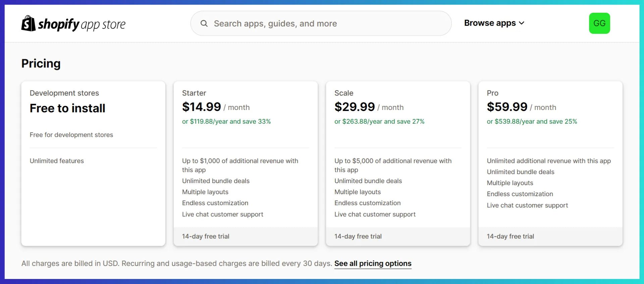Select the Scale plan title
The width and height of the screenshot is (644, 284).
pyautogui.click(x=344, y=93)
